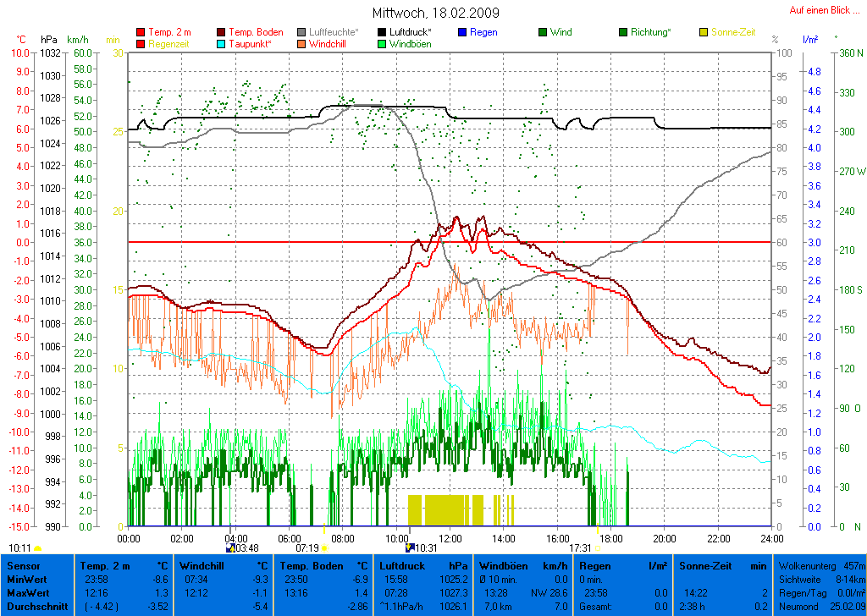Screen dimensions: 867x616
Task: Click the cyan Taupunkt legend square
Action: (223, 44)
